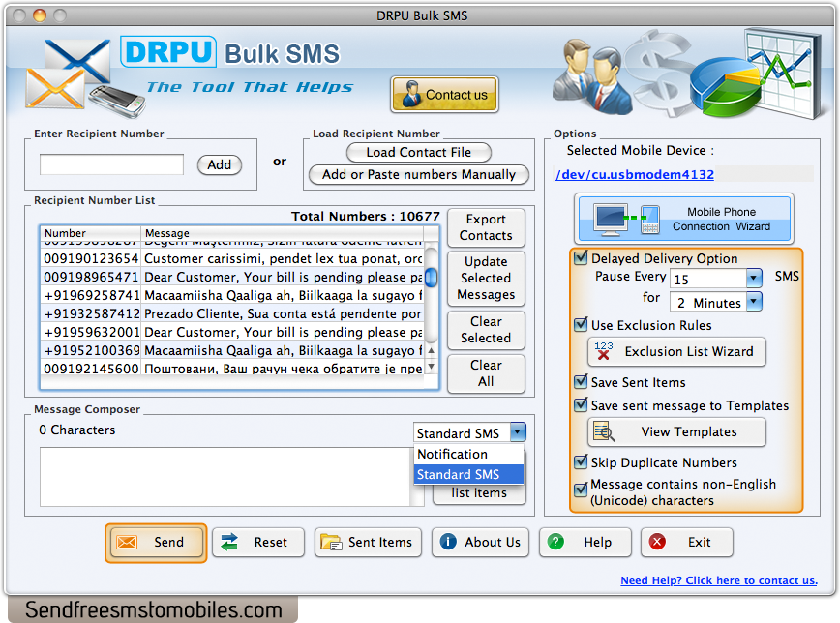Click the green arrows Reset icon
840x623 pixels.
[x=229, y=542]
